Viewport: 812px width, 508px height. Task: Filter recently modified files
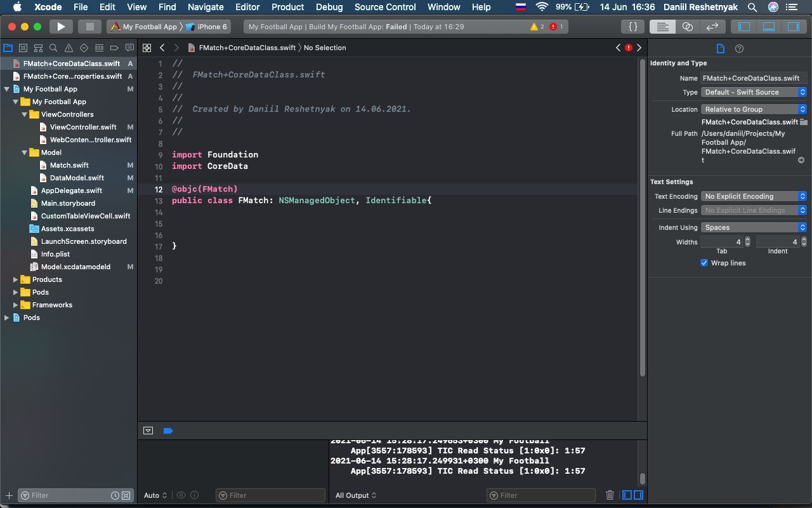click(115, 495)
